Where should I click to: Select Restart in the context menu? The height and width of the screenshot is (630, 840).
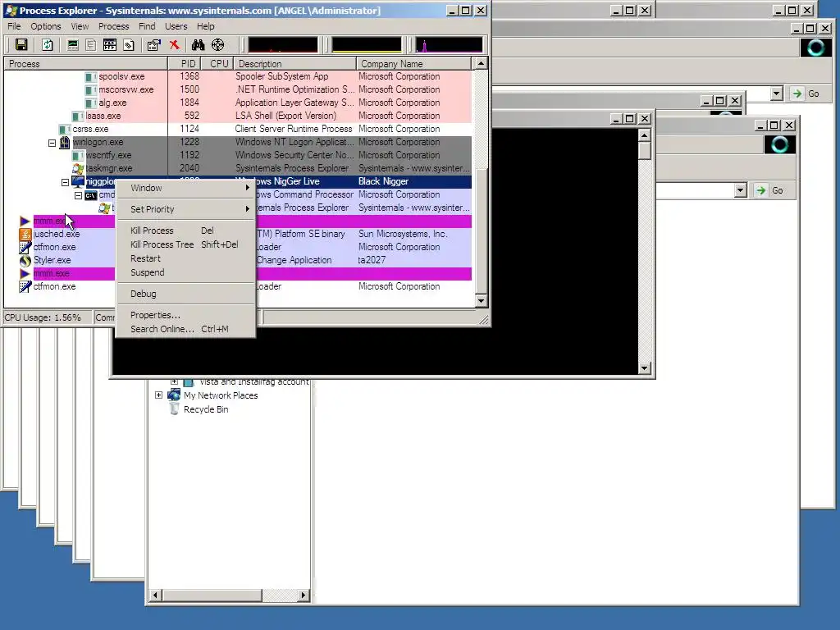[x=185, y=258]
